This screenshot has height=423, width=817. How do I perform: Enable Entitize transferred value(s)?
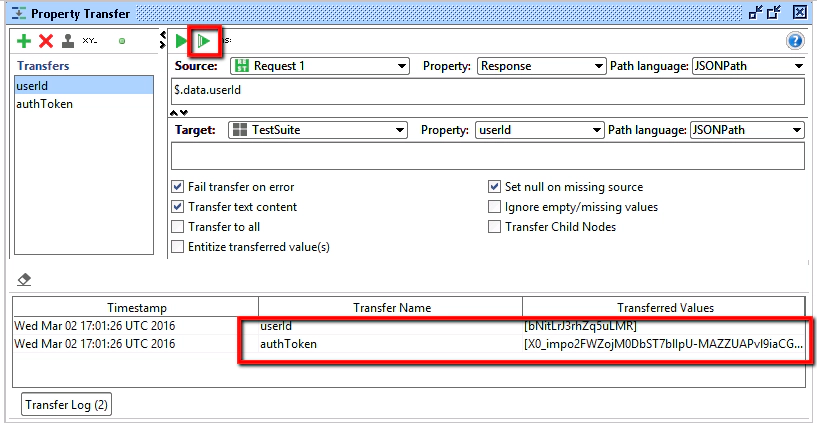[178, 247]
